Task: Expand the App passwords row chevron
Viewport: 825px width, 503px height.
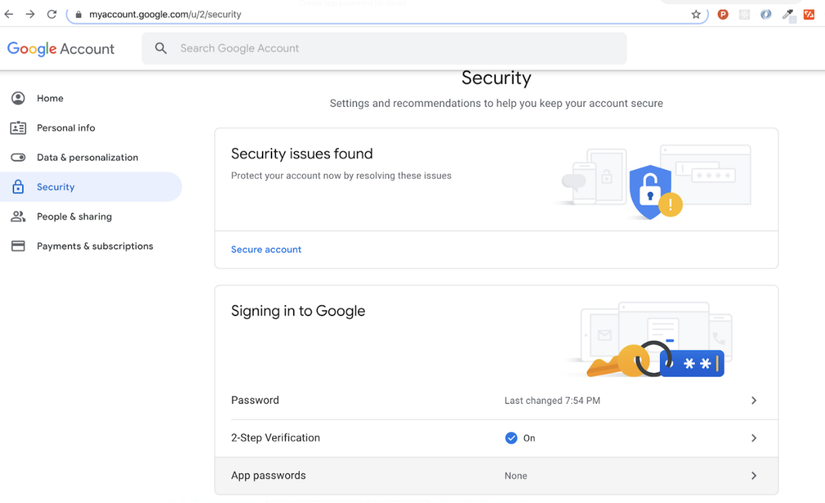Action: 754,476
